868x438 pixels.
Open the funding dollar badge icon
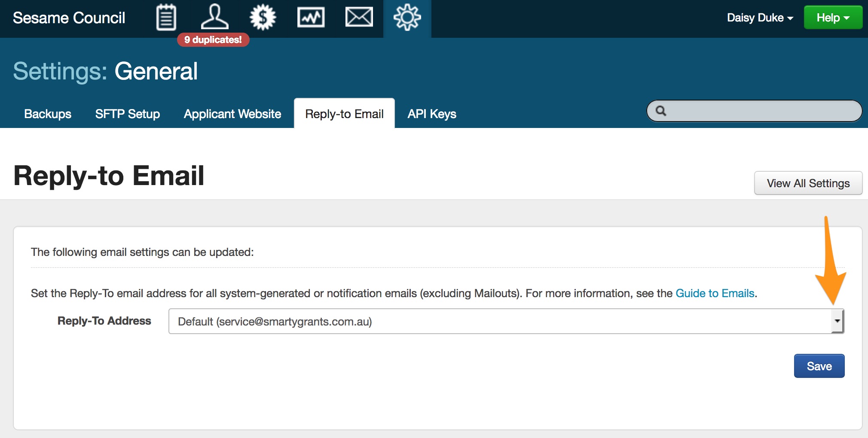263,18
